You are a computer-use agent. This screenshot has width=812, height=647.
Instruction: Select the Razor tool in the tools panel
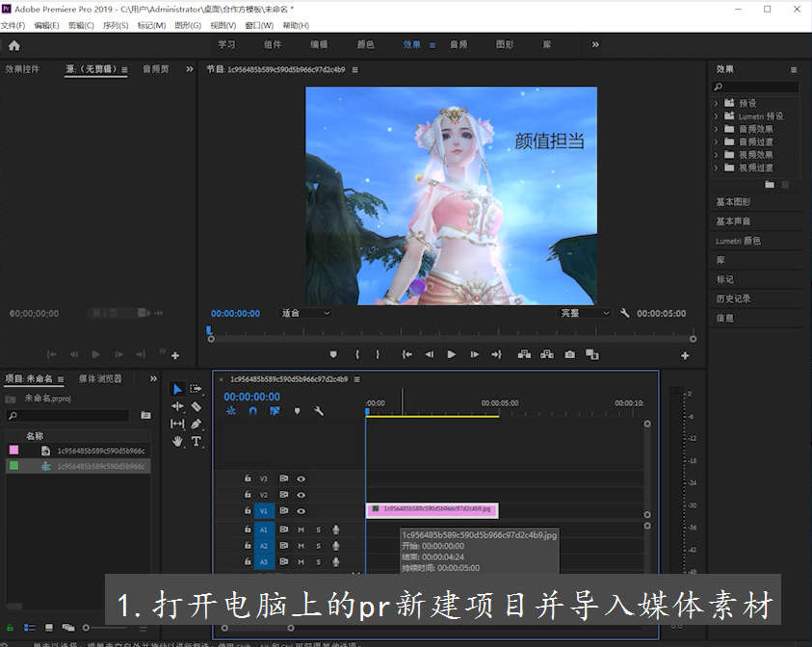[196, 406]
